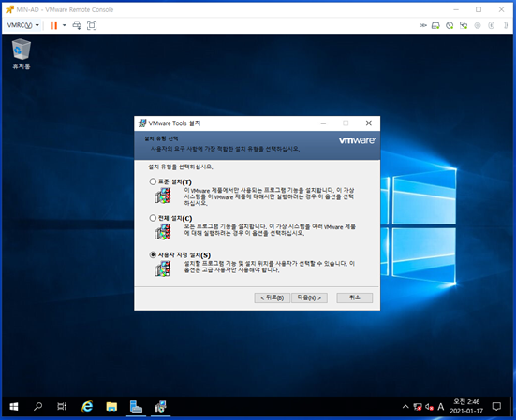516x420 pixels.
Task: Expand the power options arrow beside pause
Action: 65,25
